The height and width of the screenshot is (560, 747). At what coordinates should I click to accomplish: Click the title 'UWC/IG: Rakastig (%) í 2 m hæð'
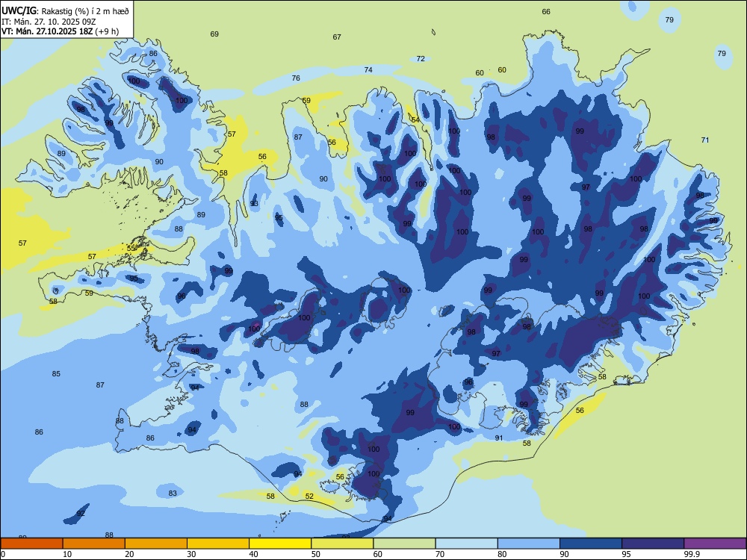point(65,10)
